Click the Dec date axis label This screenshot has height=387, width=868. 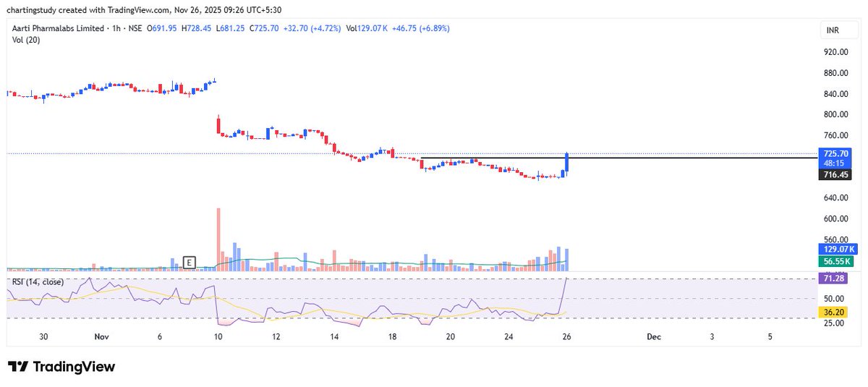coord(654,337)
